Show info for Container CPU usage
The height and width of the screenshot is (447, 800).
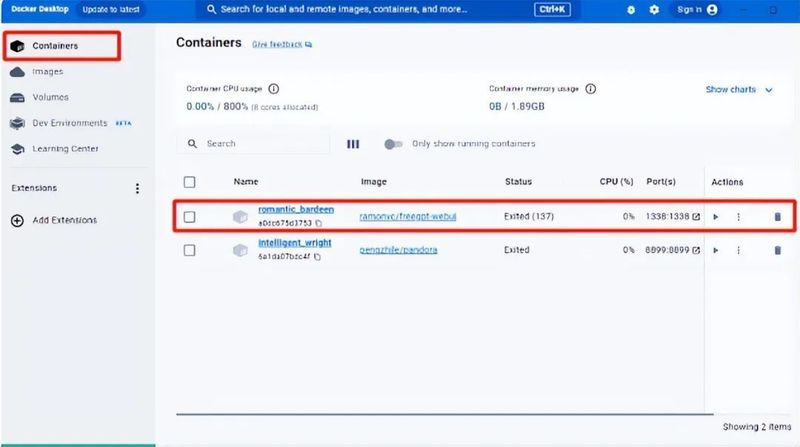coord(273,89)
